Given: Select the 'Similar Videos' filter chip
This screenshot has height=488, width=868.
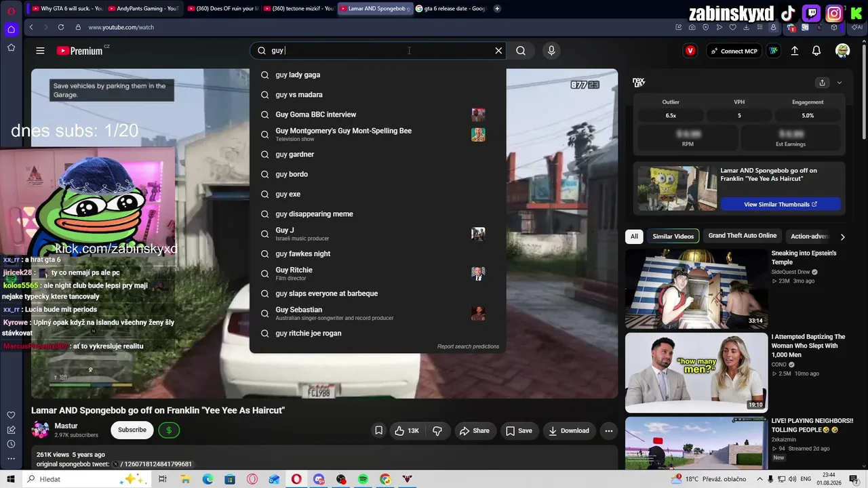Looking at the screenshot, I should [x=673, y=236].
